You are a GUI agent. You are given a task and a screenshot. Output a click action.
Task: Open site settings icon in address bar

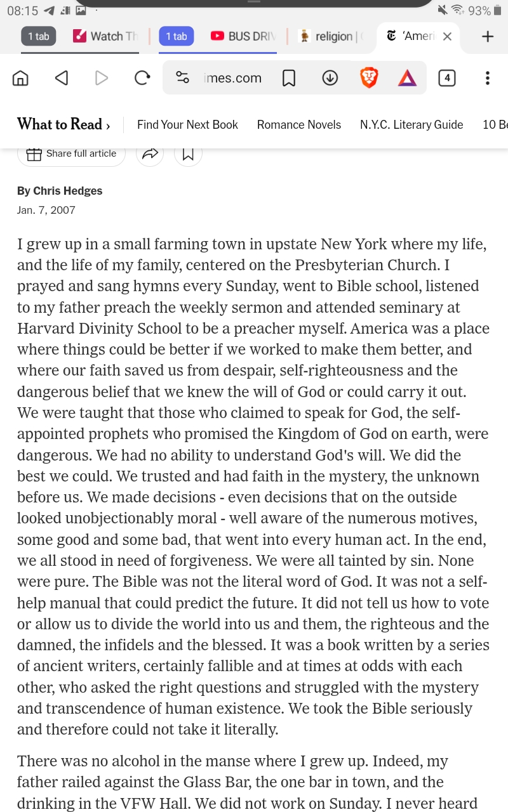[182, 78]
